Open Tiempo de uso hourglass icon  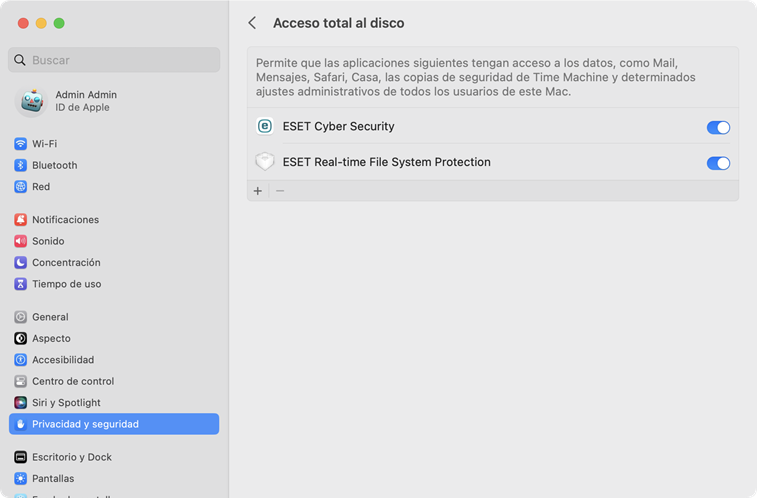point(20,284)
